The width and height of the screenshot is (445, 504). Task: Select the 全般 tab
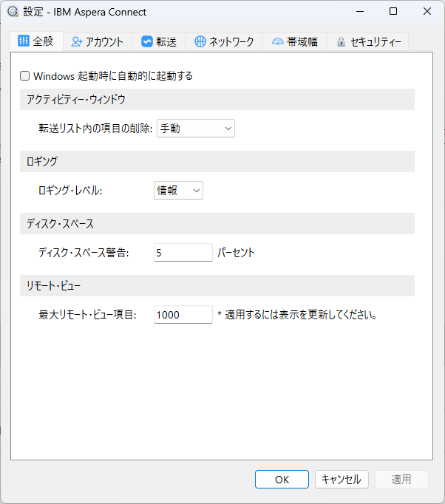(36, 41)
